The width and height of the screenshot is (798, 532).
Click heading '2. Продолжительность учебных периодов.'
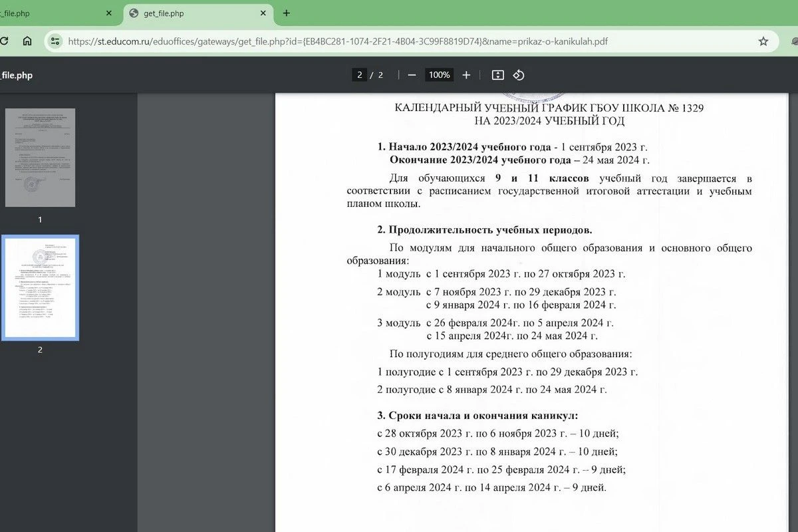(485, 230)
